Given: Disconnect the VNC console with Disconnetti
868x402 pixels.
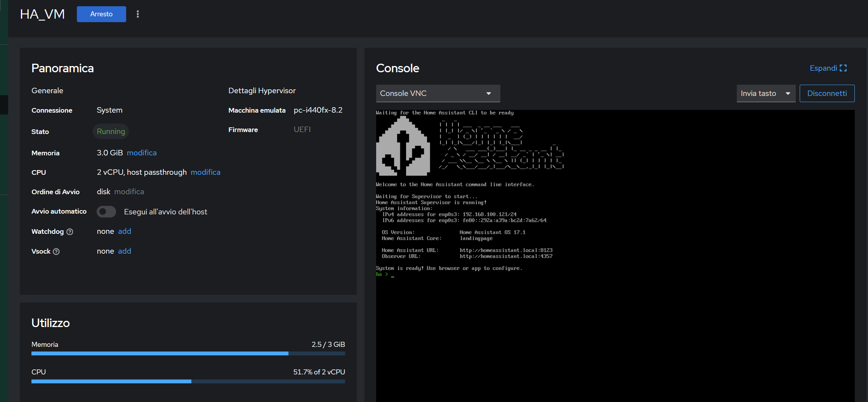Looking at the screenshot, I should click(x=827, y=94).
